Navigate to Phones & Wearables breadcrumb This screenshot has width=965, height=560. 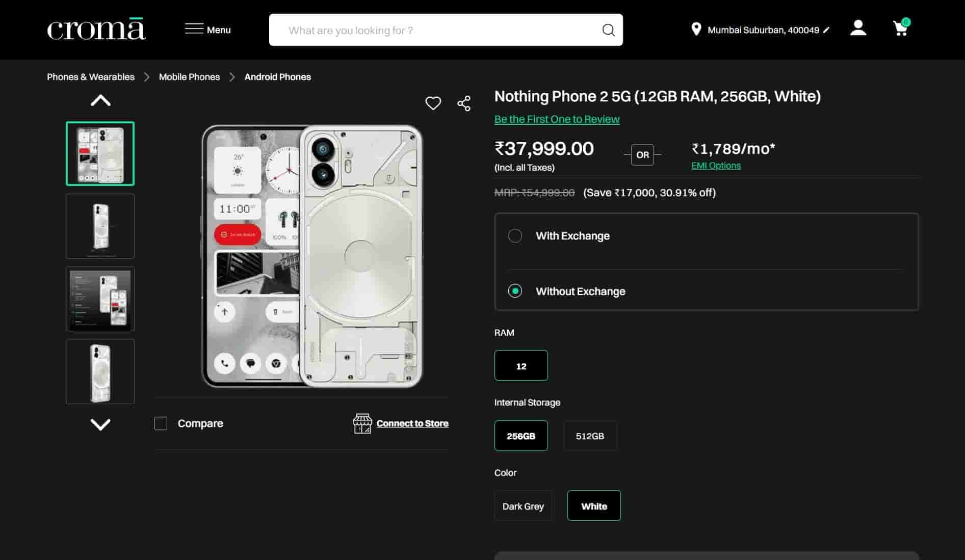click(91, 77)
